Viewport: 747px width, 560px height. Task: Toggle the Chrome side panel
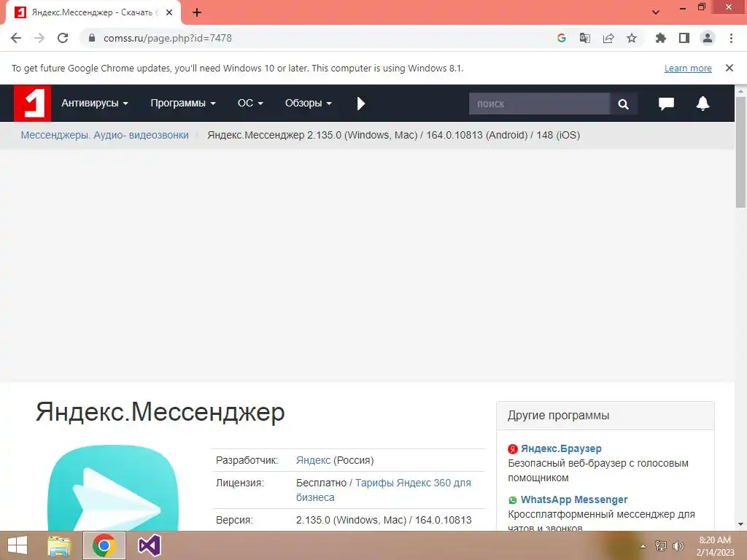pyautogui.click(x=684, y=38)
